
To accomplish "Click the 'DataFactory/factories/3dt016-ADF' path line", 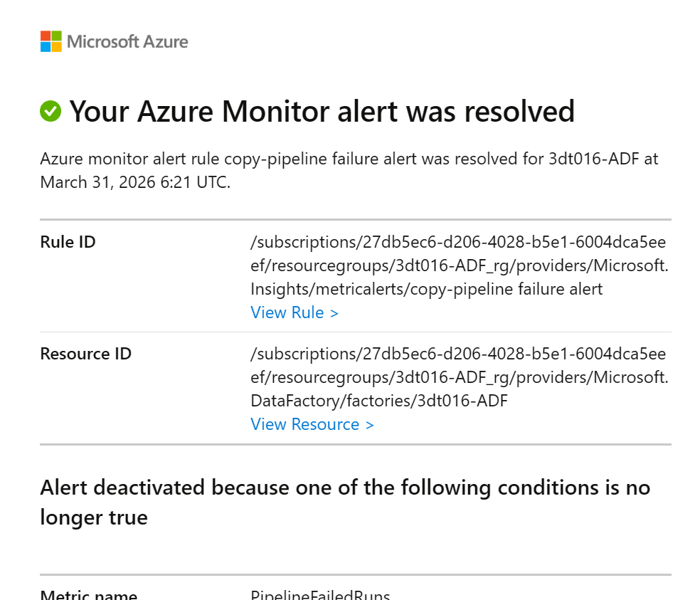I will click(379, 401).
